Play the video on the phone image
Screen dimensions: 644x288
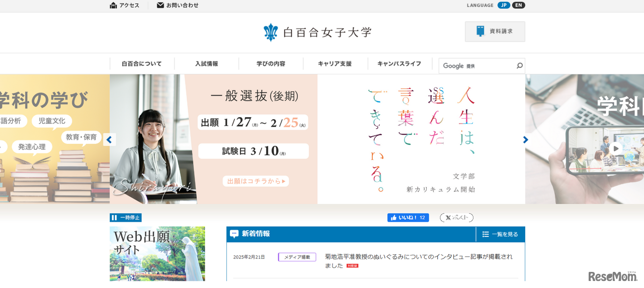pos(616,149)
